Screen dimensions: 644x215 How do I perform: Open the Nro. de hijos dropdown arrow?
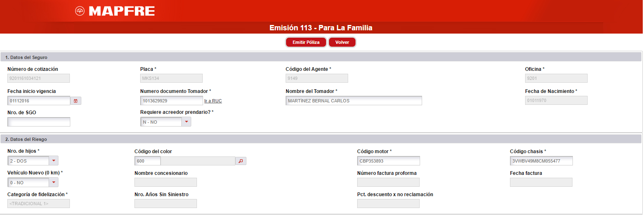tap(54, 161)
